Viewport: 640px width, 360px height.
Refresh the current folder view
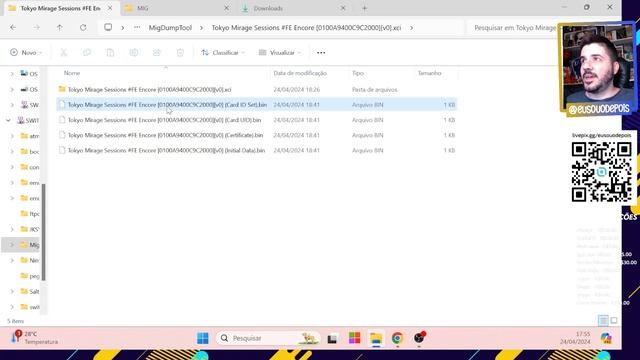[x=83, y=28]
